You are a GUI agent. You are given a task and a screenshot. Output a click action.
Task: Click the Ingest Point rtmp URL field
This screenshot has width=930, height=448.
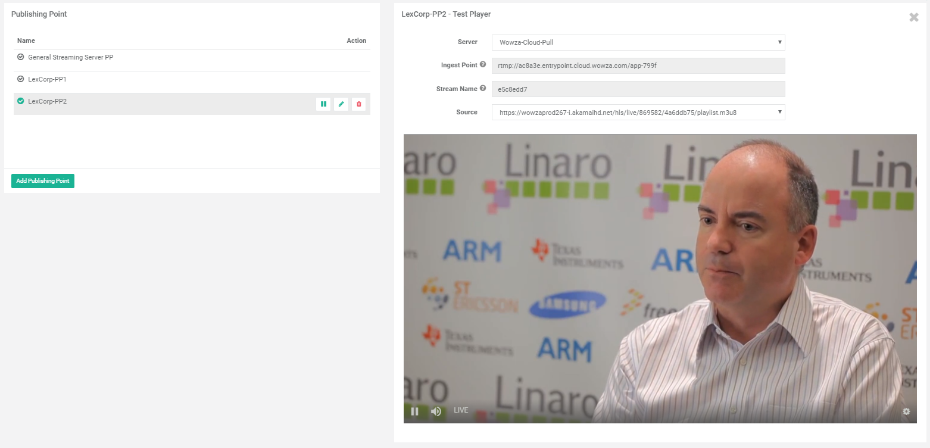pos(638,65)
